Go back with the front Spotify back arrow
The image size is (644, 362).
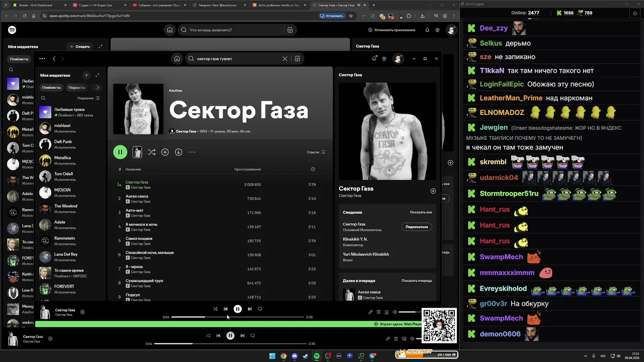(54, 59)
